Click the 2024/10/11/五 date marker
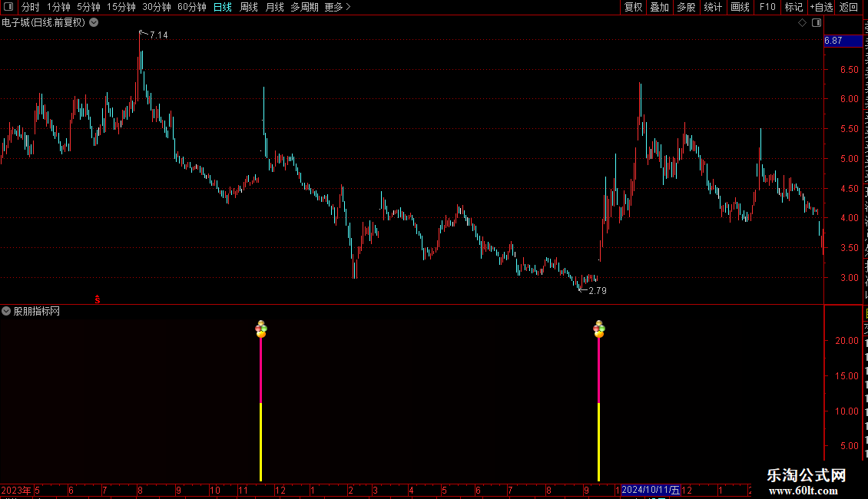Viewport: 868px width, 499px height. point(651,490)
